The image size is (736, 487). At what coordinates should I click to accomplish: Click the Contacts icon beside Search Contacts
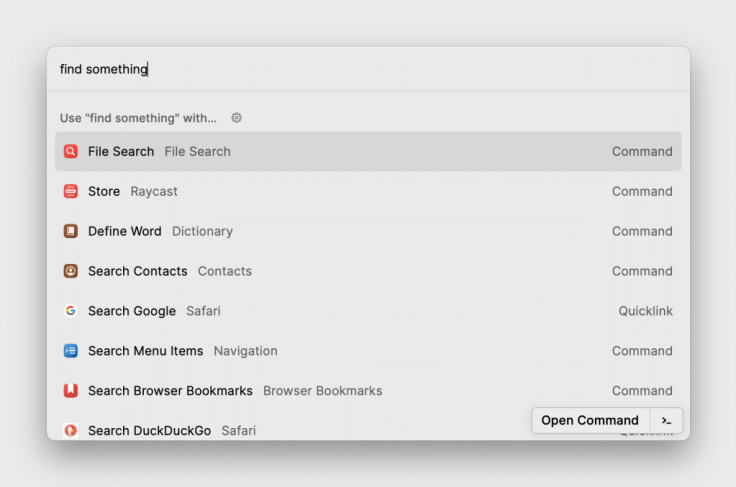tap(71, 271)
